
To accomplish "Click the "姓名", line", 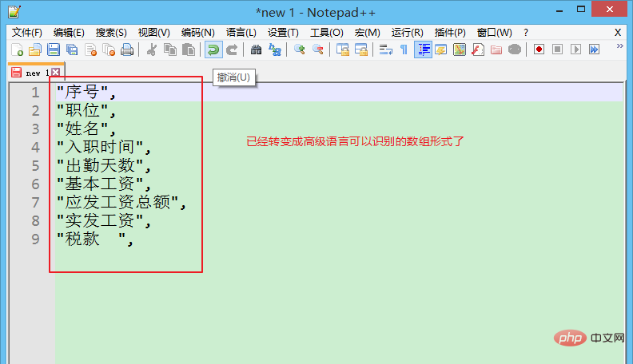I will [86, 129].
